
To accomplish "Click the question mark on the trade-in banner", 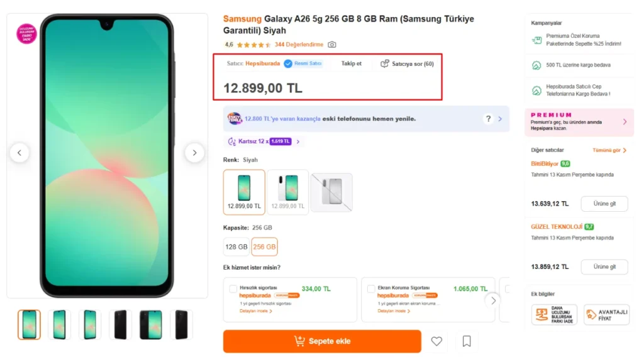I will point(488,118).
